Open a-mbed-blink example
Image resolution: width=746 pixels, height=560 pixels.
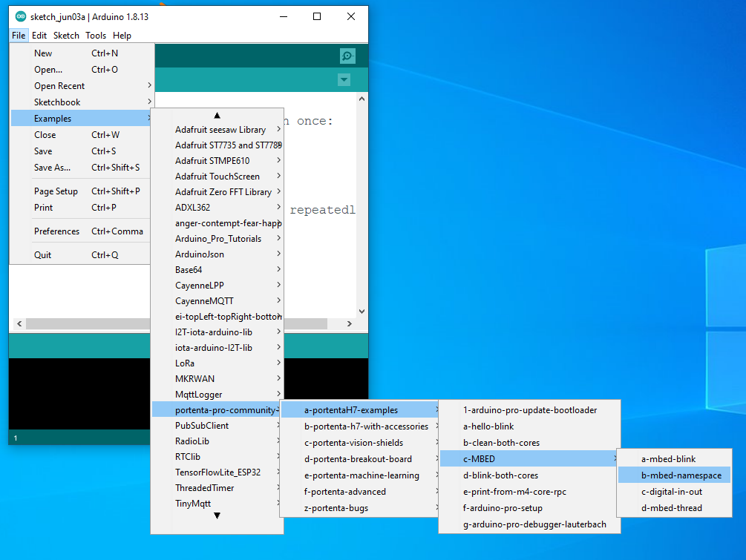coord(674,459)
